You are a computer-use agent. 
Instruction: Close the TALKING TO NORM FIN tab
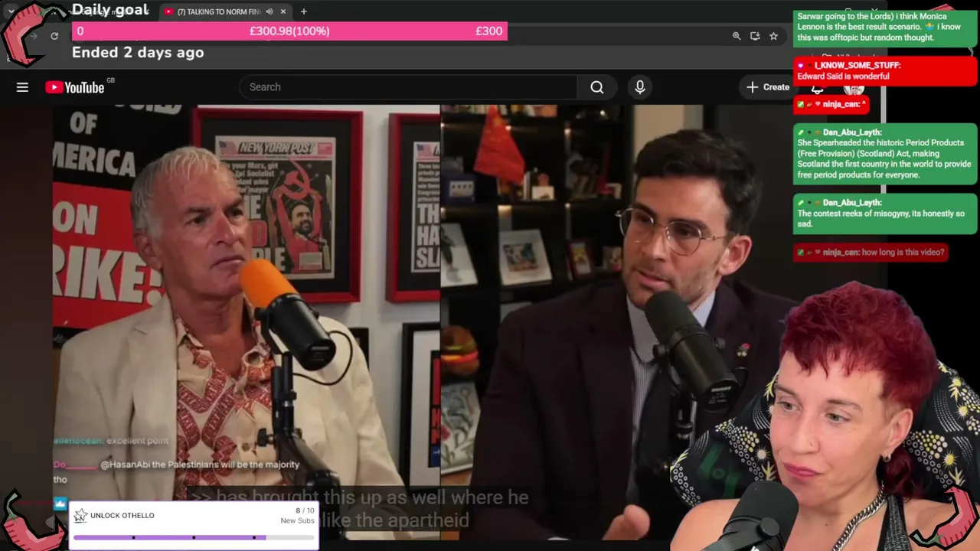click(x=283, y=11)
